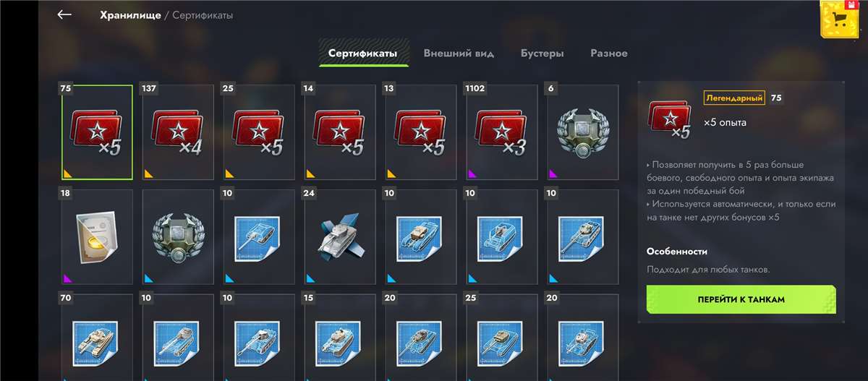Click the ×5 опыта preview icon in details panel
The width and height of the screenshot is (868, 381).
[669, 119]
